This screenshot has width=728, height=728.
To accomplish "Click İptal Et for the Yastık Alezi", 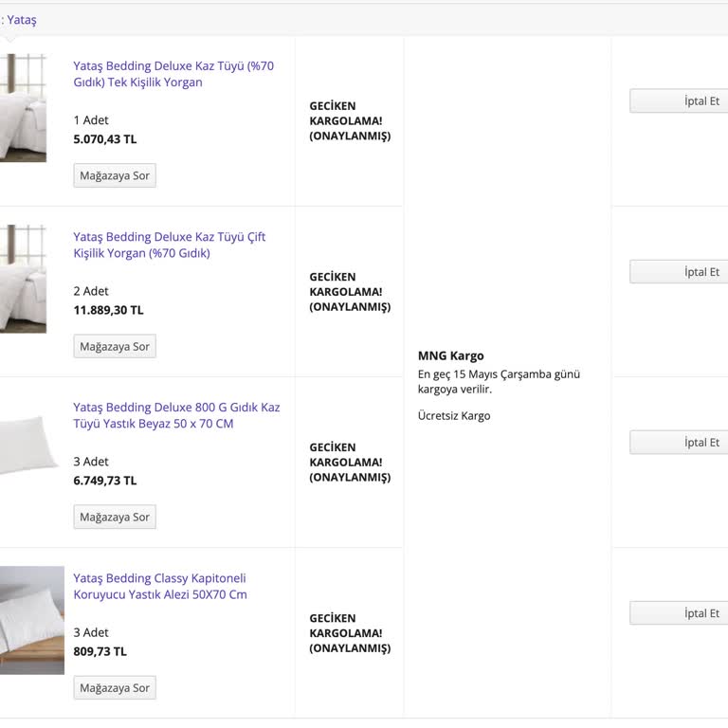I will click(x=679, y=613).
